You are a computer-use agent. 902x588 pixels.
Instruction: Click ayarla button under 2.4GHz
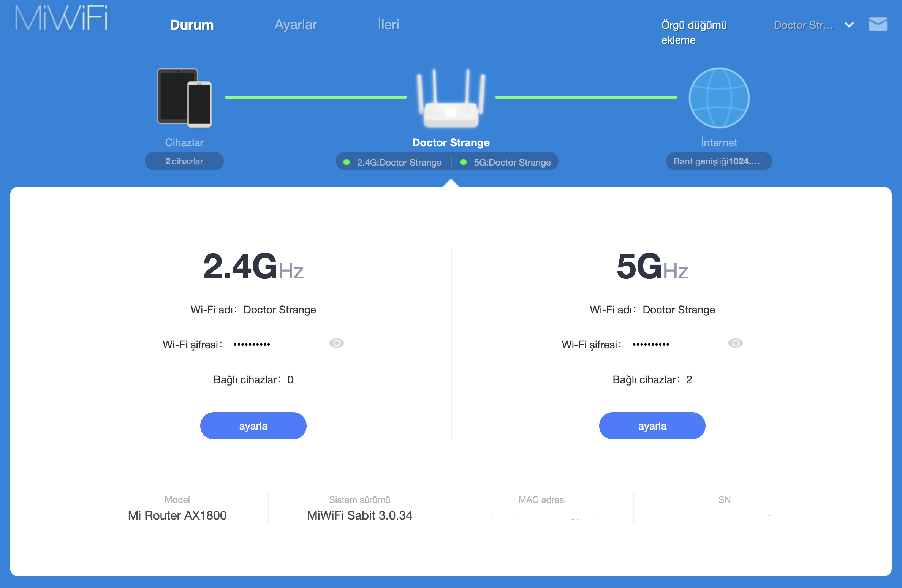pos(253,426)
